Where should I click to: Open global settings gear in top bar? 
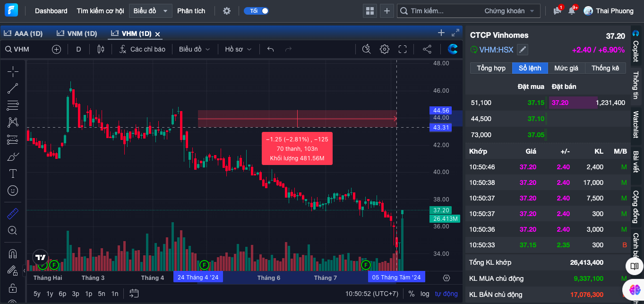tap(227, 11)
